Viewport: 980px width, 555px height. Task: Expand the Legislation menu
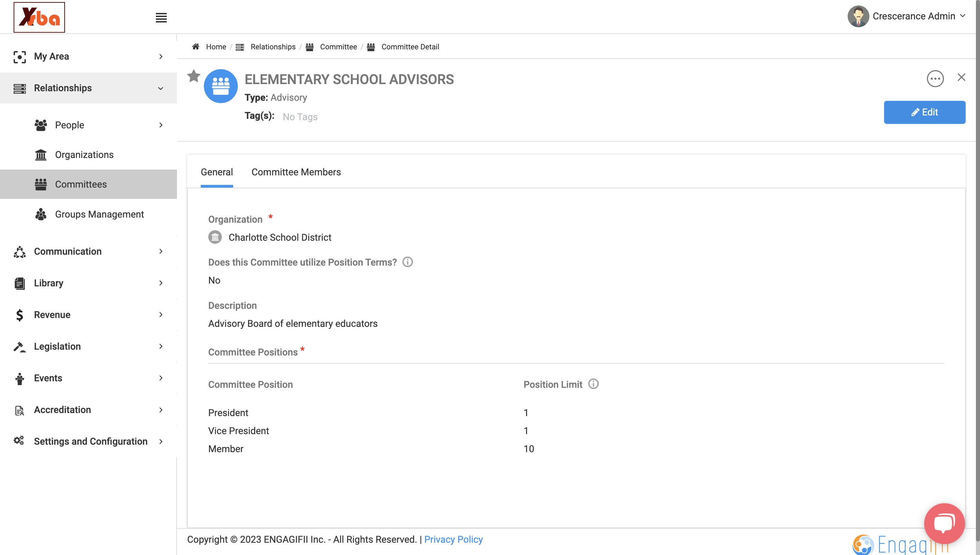[x=88, y=347]
